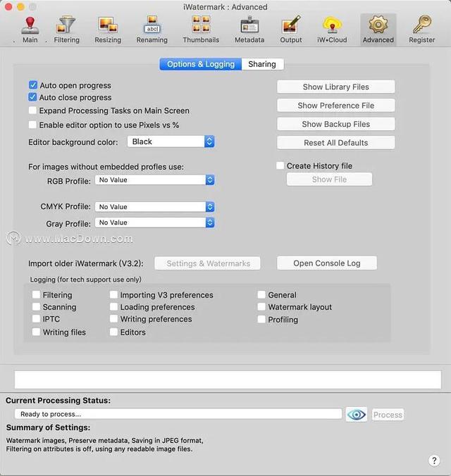Click Show Backup Files button
This screenshot has width=451, height=476.
pos(336,124)
